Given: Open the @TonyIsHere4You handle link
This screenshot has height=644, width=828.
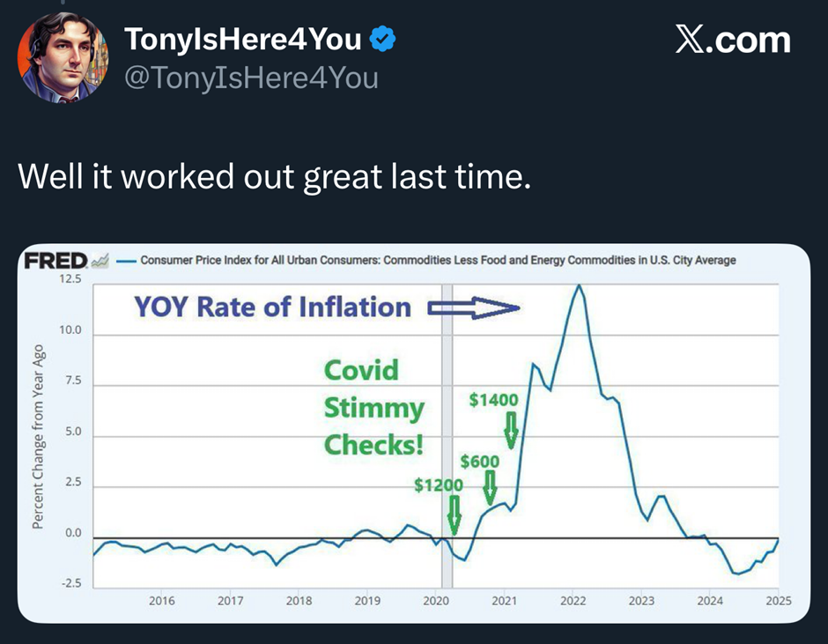Looking at the screenshot, I should point(251,78).
